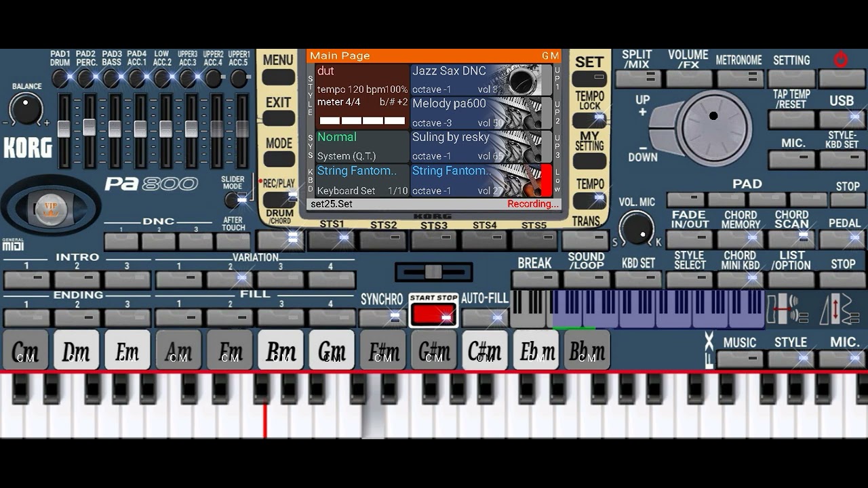Play the Bm chord pad
Screen dimensions: 868x488
[x=281, y=350]
